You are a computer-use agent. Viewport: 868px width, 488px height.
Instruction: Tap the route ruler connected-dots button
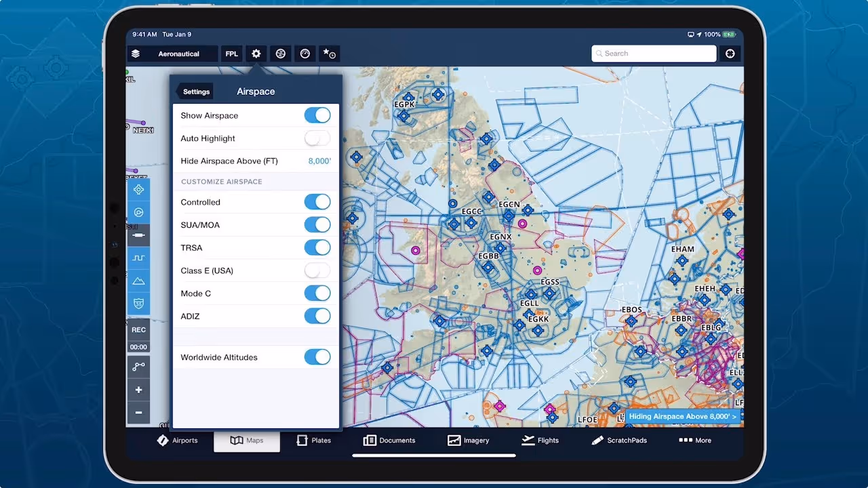[139, 367]
